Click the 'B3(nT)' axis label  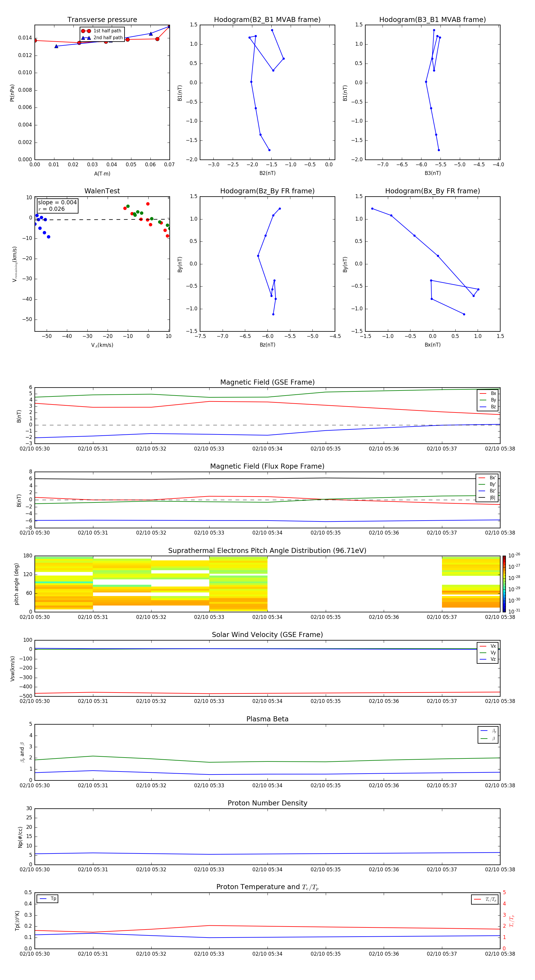point(432,173)
